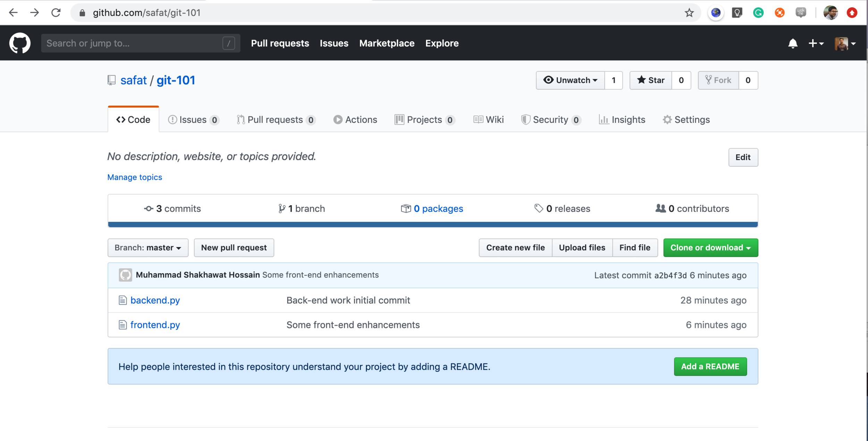This screenshot has width=868, height=441.
Task: Click committer avatar in latest commit
Action: point(125,275)
